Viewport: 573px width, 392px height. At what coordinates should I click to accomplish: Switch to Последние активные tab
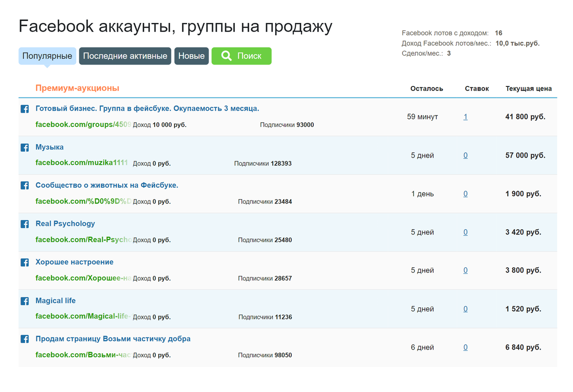[125, 56]
